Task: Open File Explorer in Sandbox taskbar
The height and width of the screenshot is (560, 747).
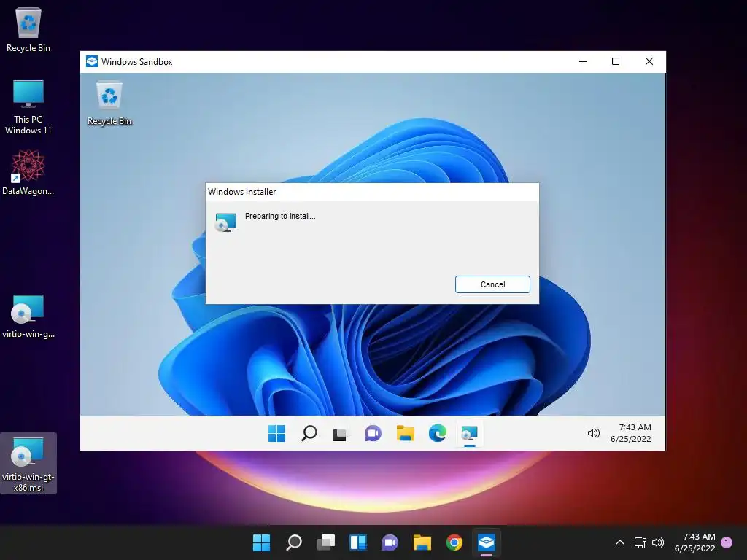Action: pyautogui.click(x=405, y=433)
